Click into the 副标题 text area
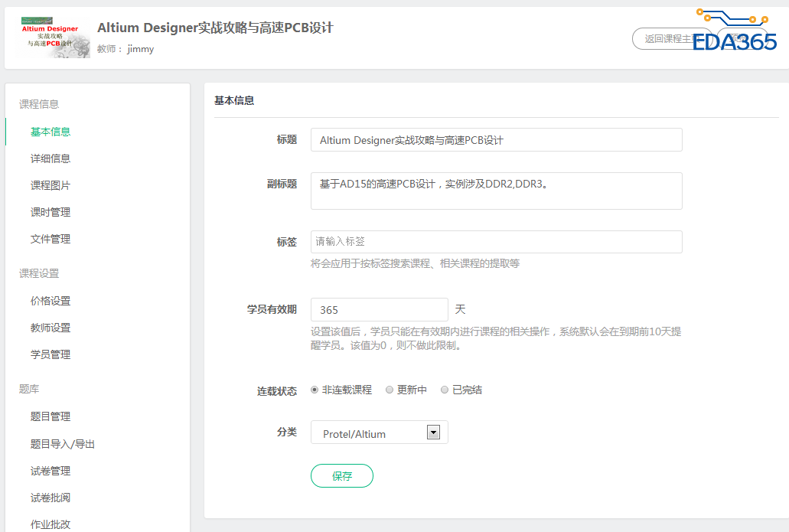Screen dimensions: 789x532 (x=497, y=191)
